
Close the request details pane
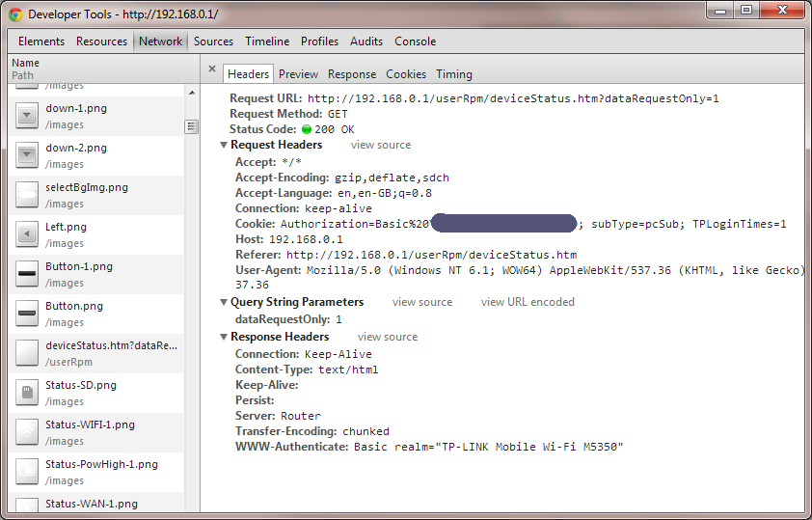pyautogui.click(x=212, y=68)
